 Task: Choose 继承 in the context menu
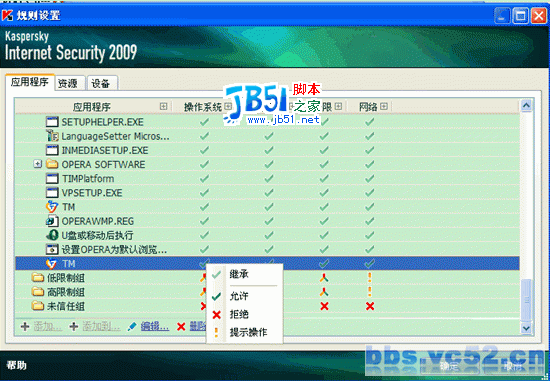244,274
